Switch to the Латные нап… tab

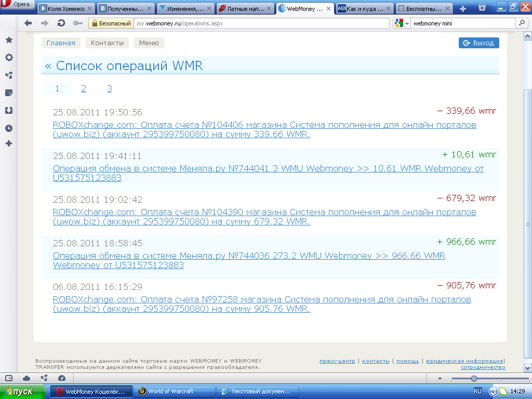(x=245, y=9)
